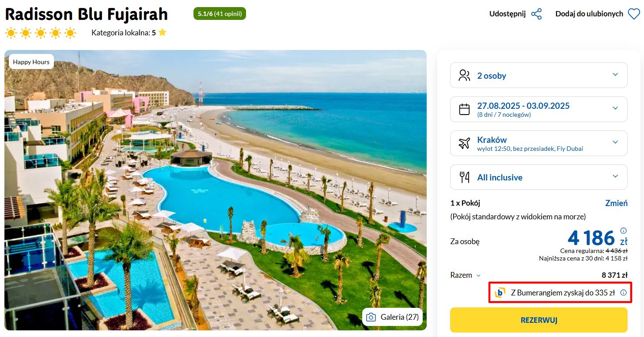Image resolution: width=644 pixels, height=337 pixels.
Task: Click the Bumerang info icon
Action: 624,292
